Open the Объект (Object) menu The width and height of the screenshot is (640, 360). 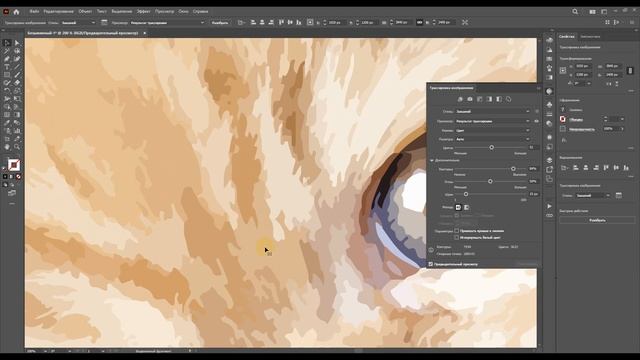click(85, 11)
